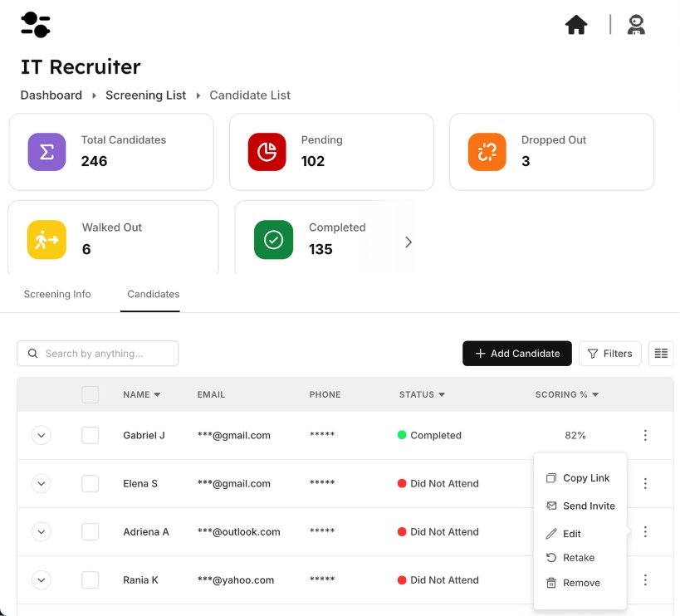Click the yellow Walked Out icon
Screen dimensions: 680x616
[46, 240]
